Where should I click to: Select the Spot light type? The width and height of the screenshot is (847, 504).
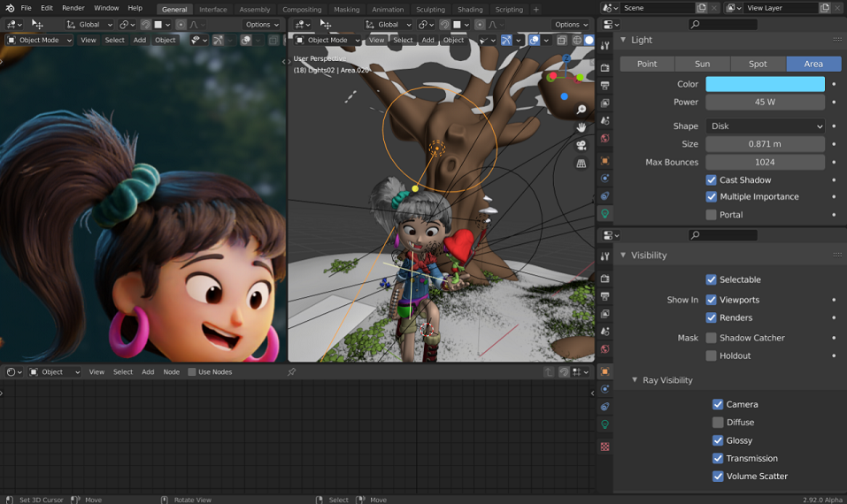tap(758, 64)
